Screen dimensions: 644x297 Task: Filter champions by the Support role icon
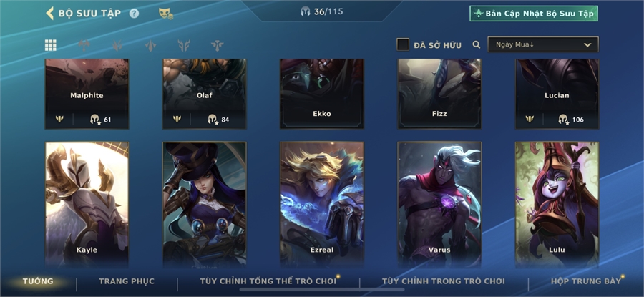218,45
